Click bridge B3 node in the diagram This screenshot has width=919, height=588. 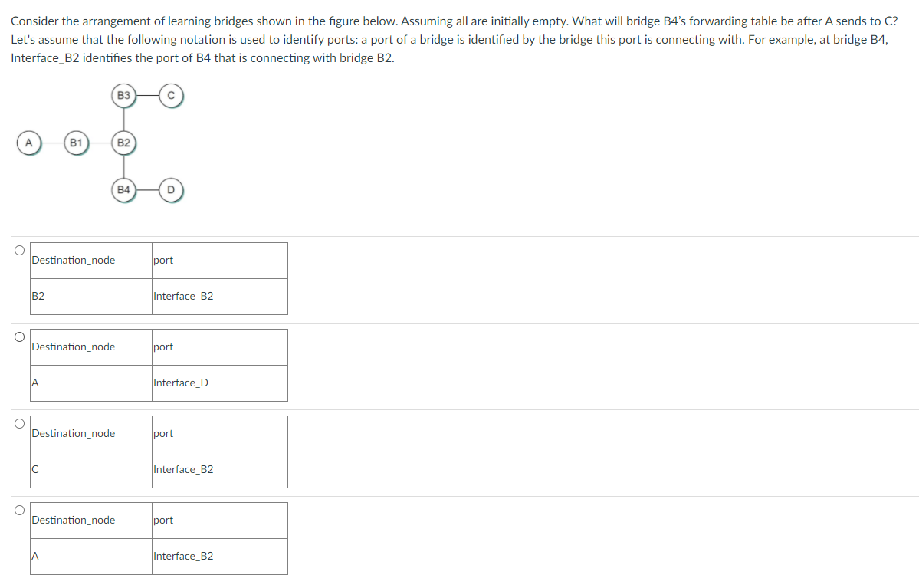tap(123, 96)
